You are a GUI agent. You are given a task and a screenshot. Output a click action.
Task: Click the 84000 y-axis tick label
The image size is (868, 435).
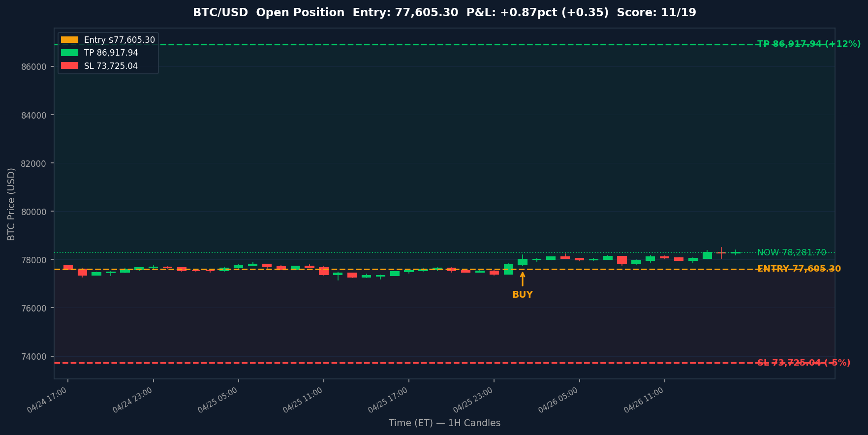pyautogui.click(x=34, y=115)
